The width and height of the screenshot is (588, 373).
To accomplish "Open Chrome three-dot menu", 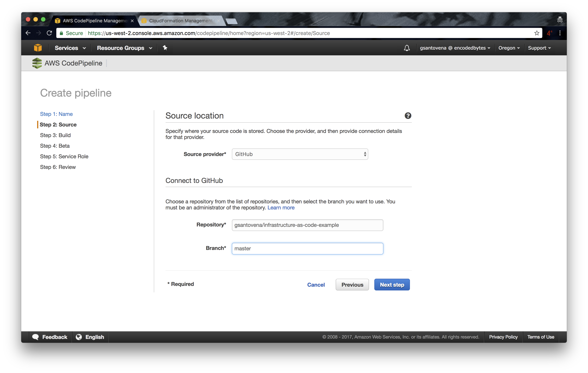I will [560, 33].
